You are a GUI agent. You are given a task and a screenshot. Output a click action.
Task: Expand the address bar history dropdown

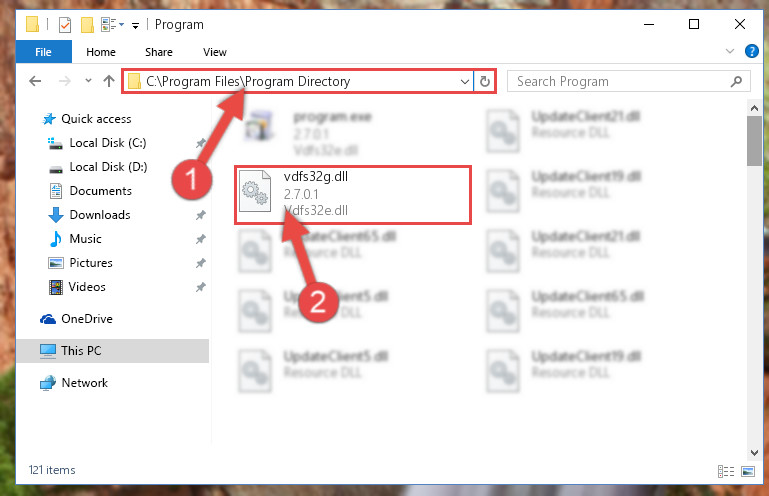pyautogui.click(x=464, y=81)
